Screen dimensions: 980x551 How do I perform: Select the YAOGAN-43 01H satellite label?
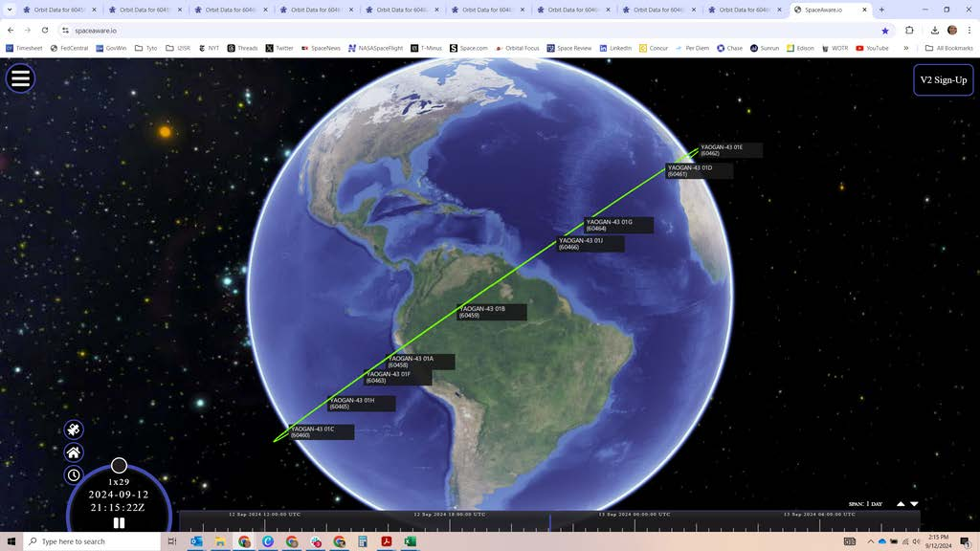click(x=361, y=404)
